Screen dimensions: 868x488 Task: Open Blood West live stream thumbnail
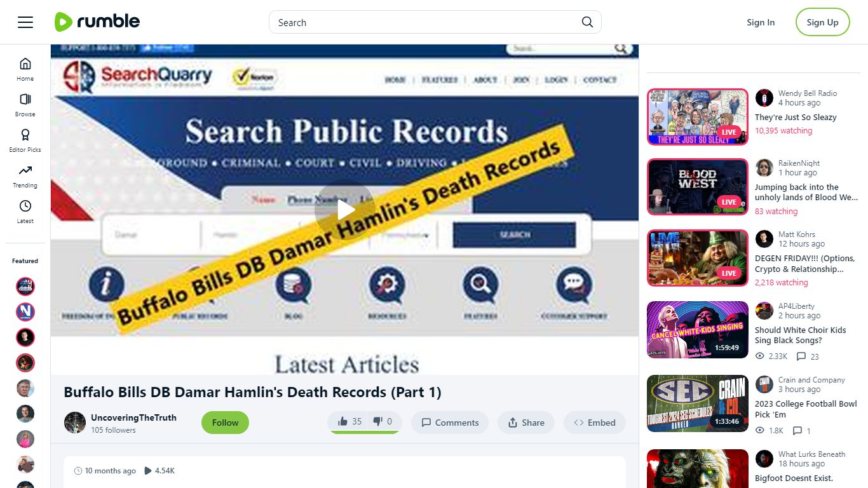pos(698,187)
